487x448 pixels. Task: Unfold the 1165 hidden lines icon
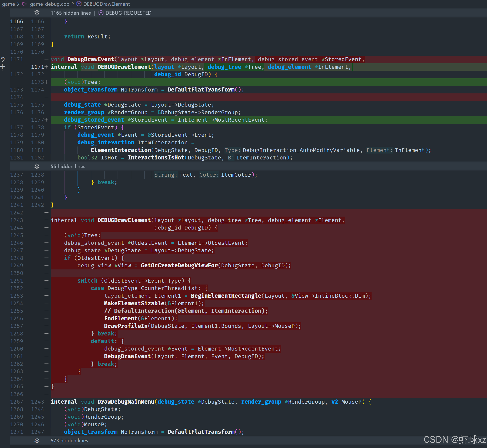click(37, 13)
